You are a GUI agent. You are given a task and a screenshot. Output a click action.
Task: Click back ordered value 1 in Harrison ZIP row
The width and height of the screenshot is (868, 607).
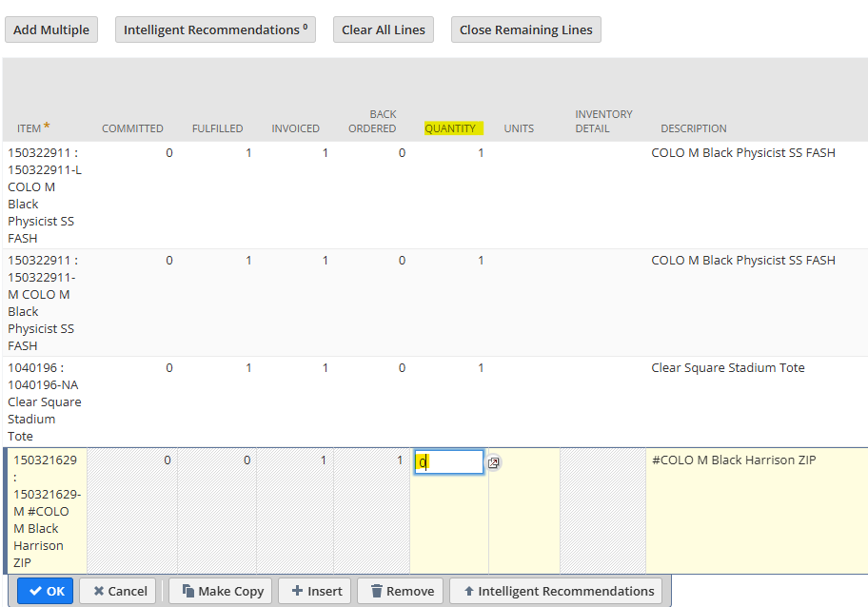pyautogui.click(x=400, y=460)
